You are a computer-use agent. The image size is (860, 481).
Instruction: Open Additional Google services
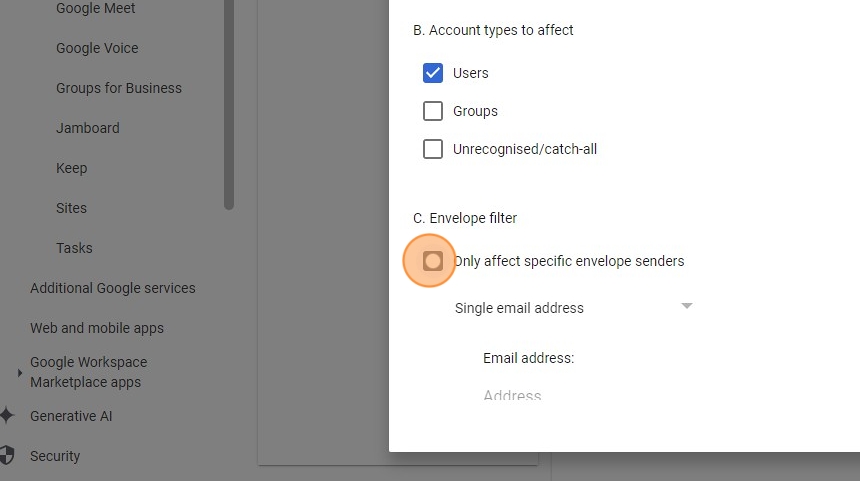112,288
